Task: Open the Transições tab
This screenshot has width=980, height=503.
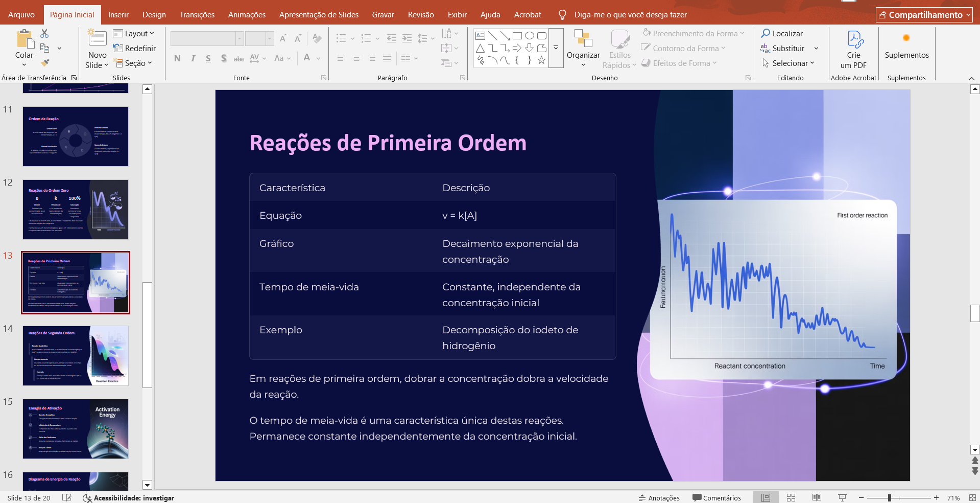Action: [197, 15]
